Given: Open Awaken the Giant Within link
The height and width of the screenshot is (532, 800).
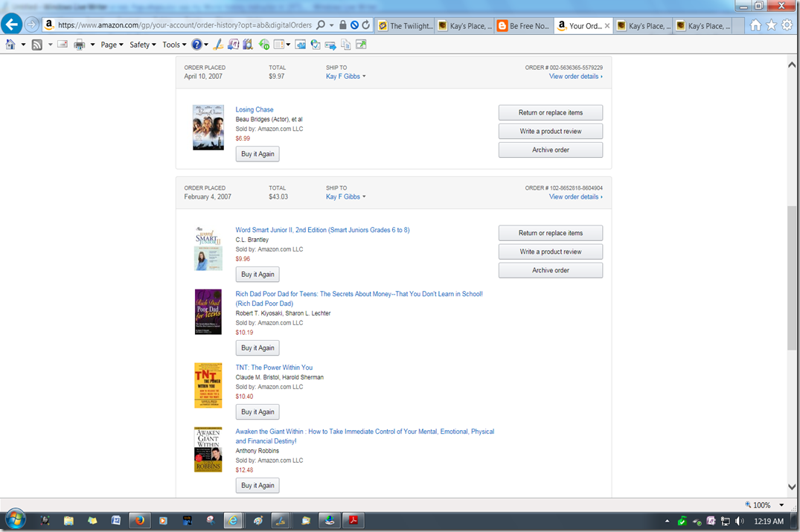Looking at the screenshot, I should click(x=365, y=436).
